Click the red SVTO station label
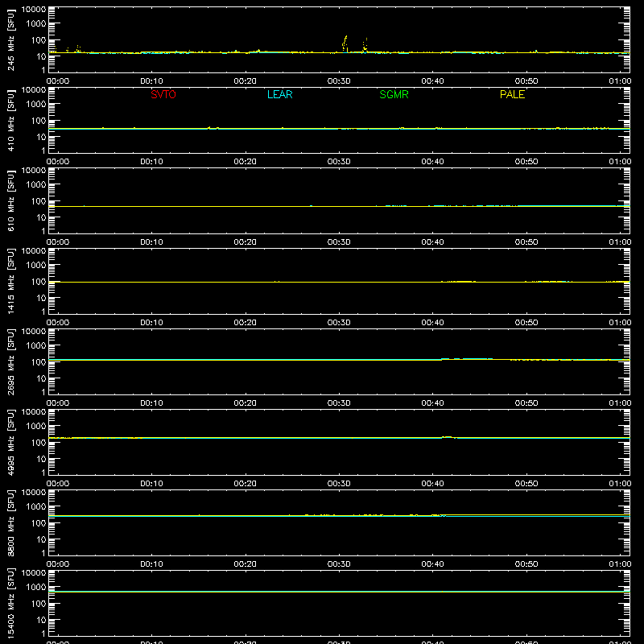This screenshot has height=644, width=644. click(163, 94)
